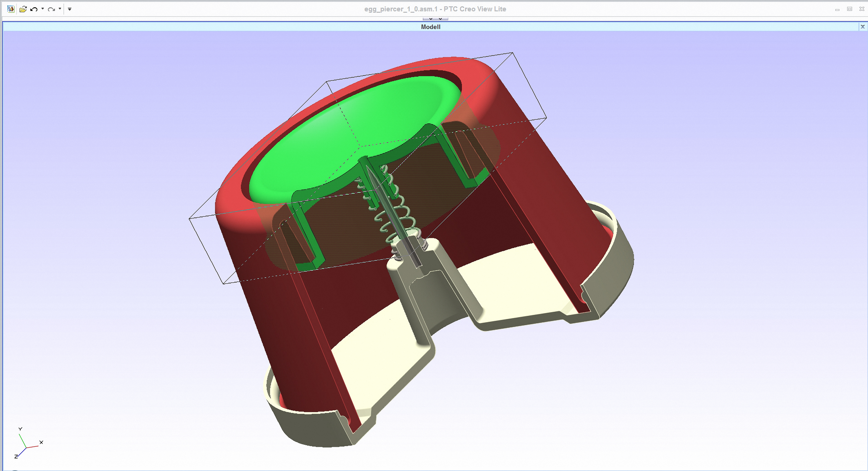Expand the Redo history dropdown arrow
The image size is (868, 471).
click(60, 9)
